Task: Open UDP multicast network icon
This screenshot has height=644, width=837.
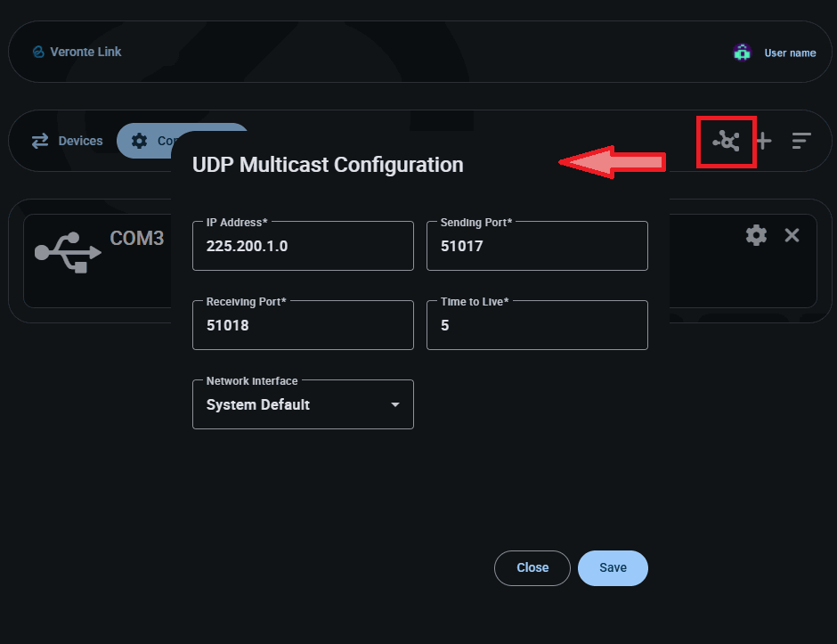Action: click(x=727, y=141)
